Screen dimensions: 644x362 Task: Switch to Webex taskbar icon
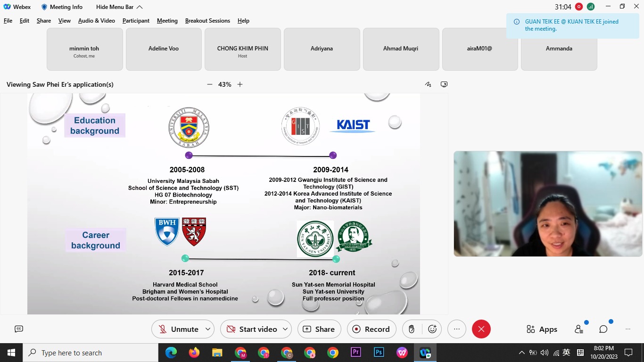tap(425, 353)
